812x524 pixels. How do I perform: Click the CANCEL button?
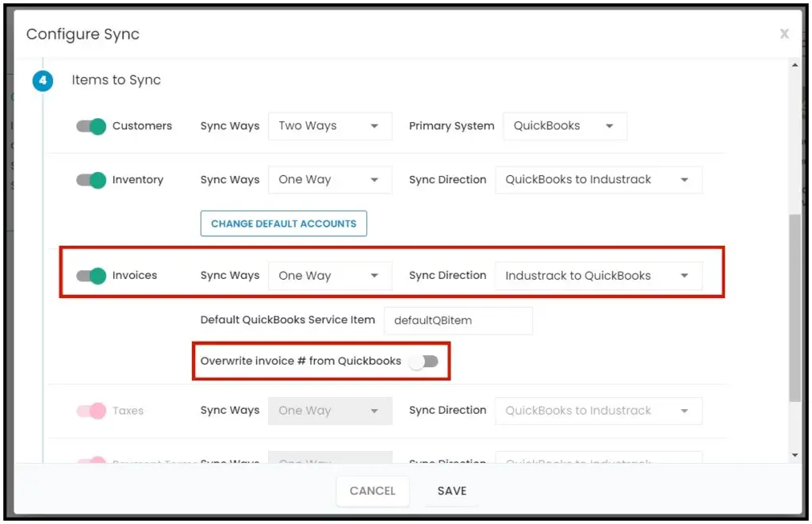tap(373, 491)
